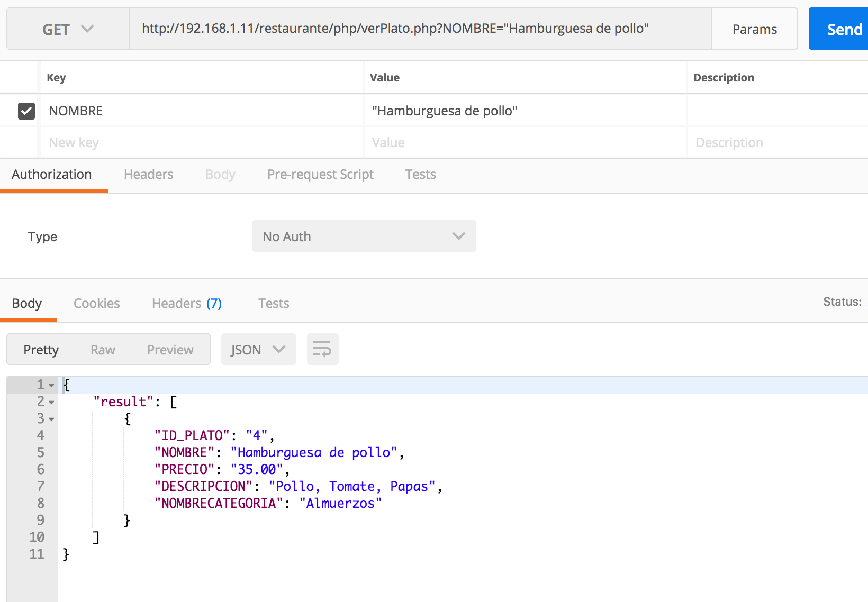The image size is (868, 602).
Task: Click the "Hamburguesa de pollo" value field
Action: [x=526, y=111]
